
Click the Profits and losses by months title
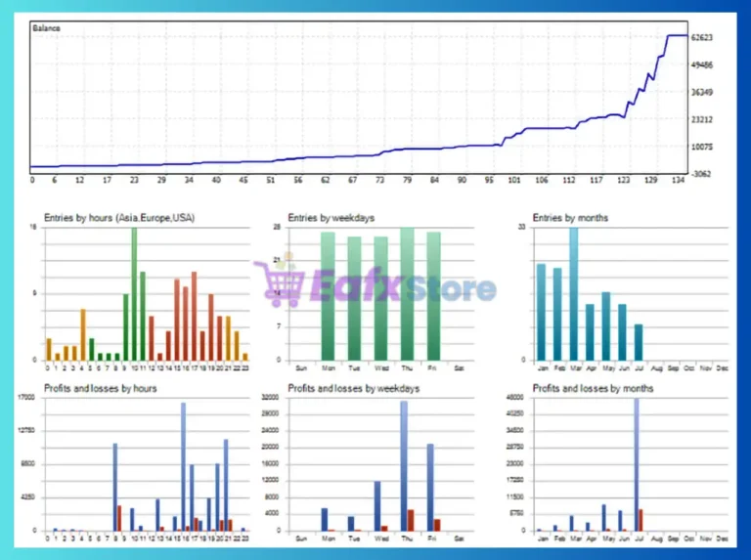click(x=593, y=388)
